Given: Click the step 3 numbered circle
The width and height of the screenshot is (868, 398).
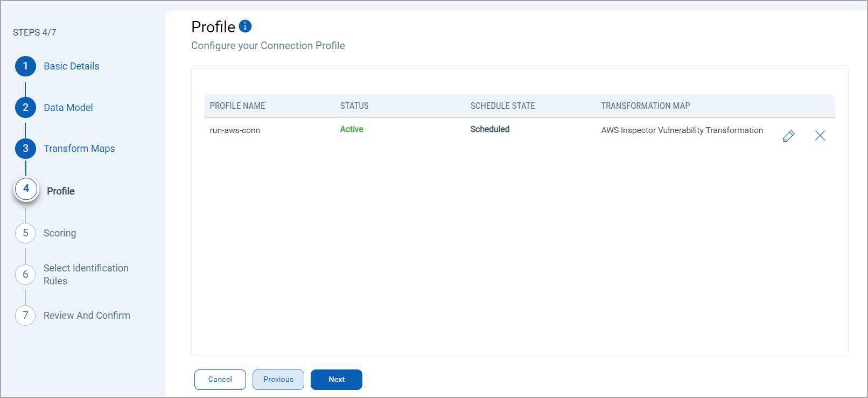Looking at the screenshot, I should (25, 149).
